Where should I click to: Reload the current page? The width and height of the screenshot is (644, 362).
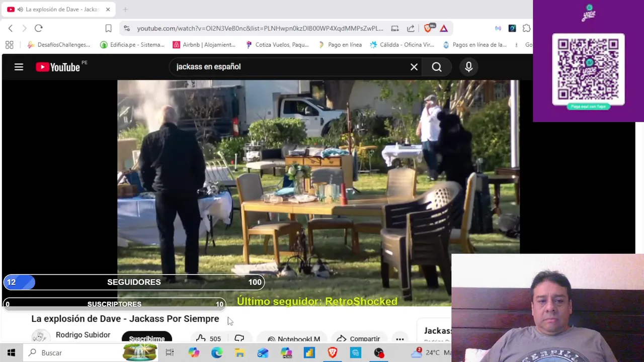click(x=39, y=28)
